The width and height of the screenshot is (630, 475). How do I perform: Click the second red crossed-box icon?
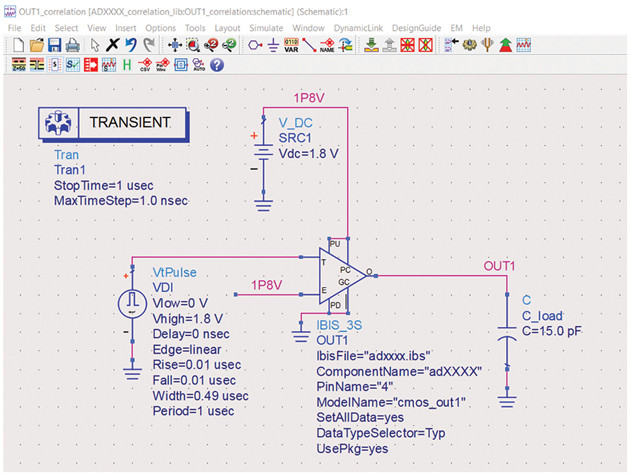pos(425,45)
